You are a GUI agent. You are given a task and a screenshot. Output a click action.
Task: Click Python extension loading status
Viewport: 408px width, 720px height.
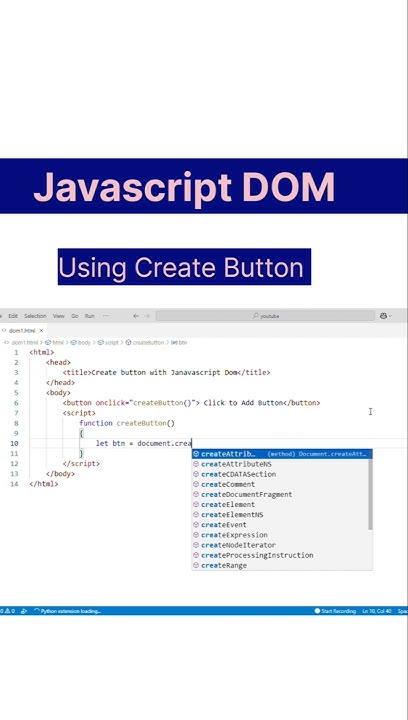click(x=68, y=611)
